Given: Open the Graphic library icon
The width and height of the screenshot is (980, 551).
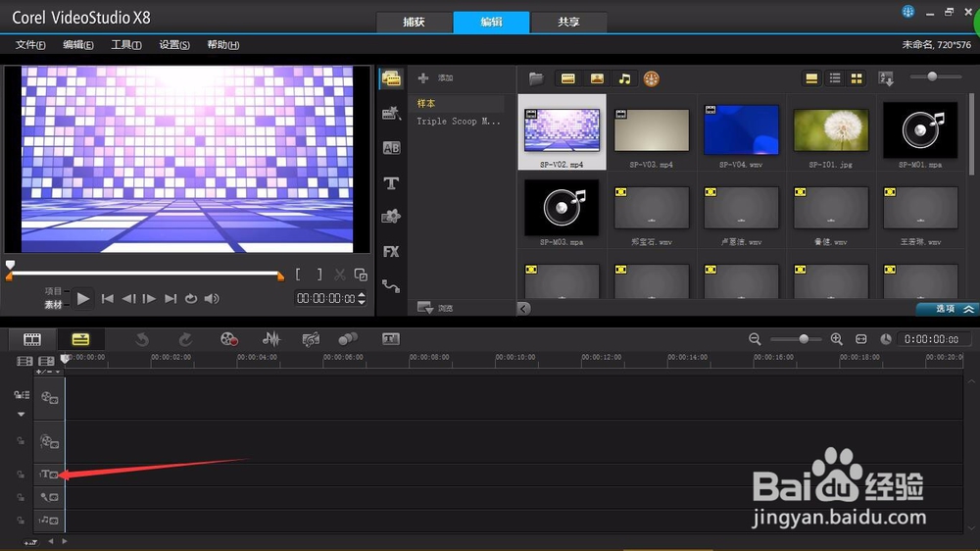Looking at the screenshot, I should coord(391,217).
